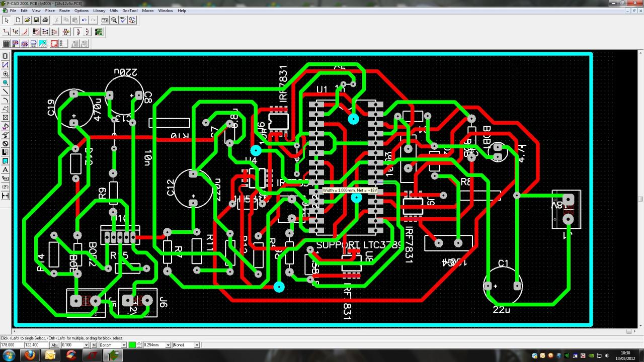Click the vertical scrollbar up arrow
Viewport: 644px width, 362px height.
(x=640, y=52)
